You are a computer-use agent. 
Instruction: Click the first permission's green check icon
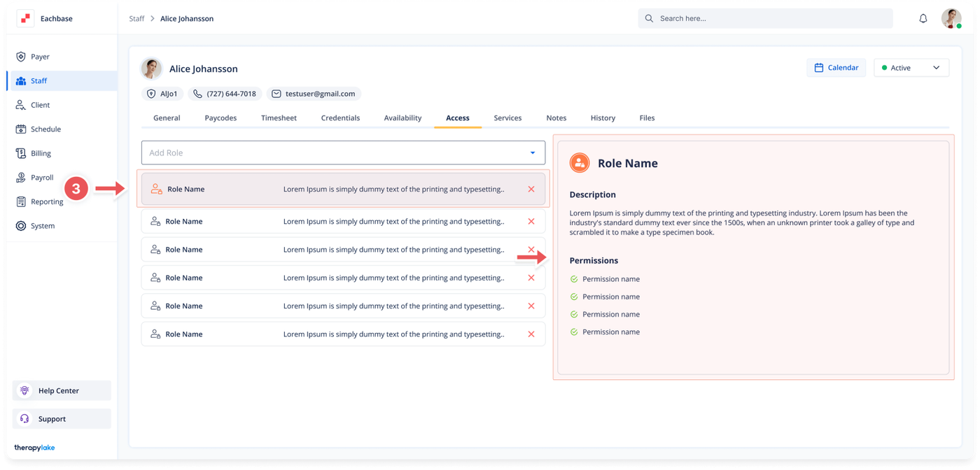[x=574, y=279]
